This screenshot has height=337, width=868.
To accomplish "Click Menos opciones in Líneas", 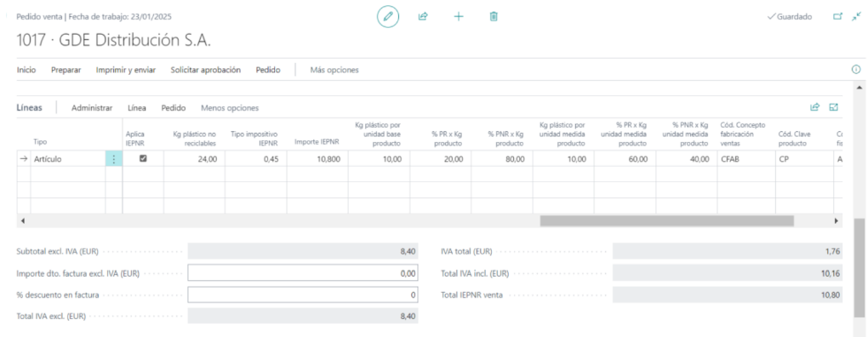I will click(x=230, y=108).
